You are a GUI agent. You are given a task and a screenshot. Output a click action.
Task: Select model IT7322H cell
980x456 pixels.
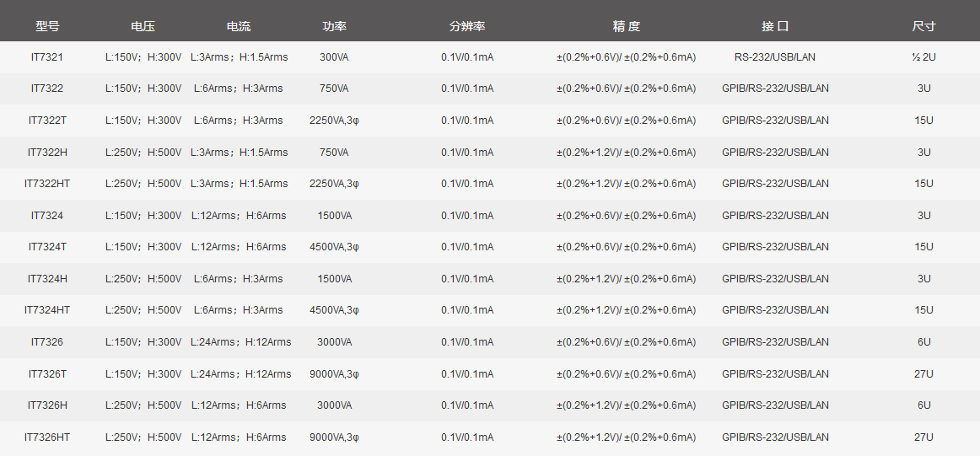[x=47, y=153]
